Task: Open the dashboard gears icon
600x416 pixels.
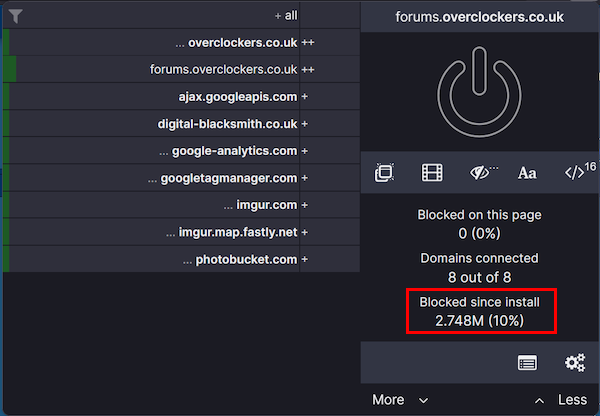Action: (x=575, y=363)
